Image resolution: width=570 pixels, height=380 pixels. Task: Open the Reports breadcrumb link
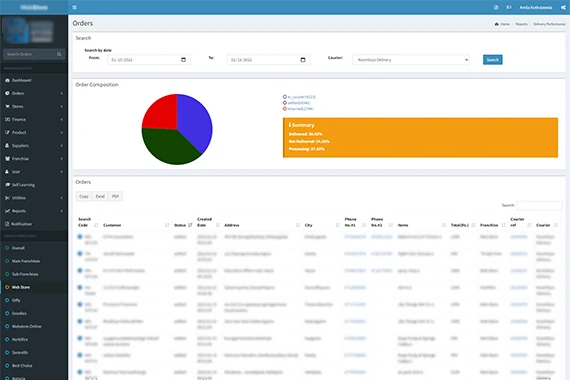pos(521,24)
